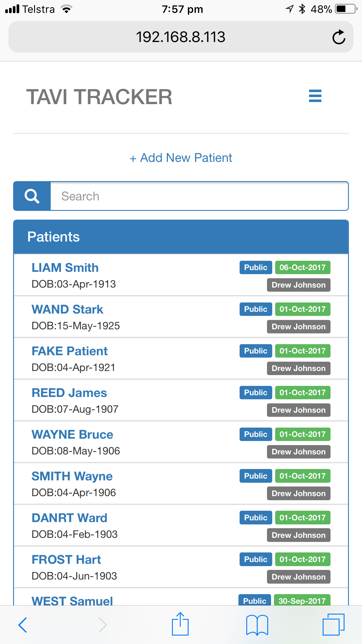Click Add New Patient link
The image size is (362, 644).
coord(181,158)
